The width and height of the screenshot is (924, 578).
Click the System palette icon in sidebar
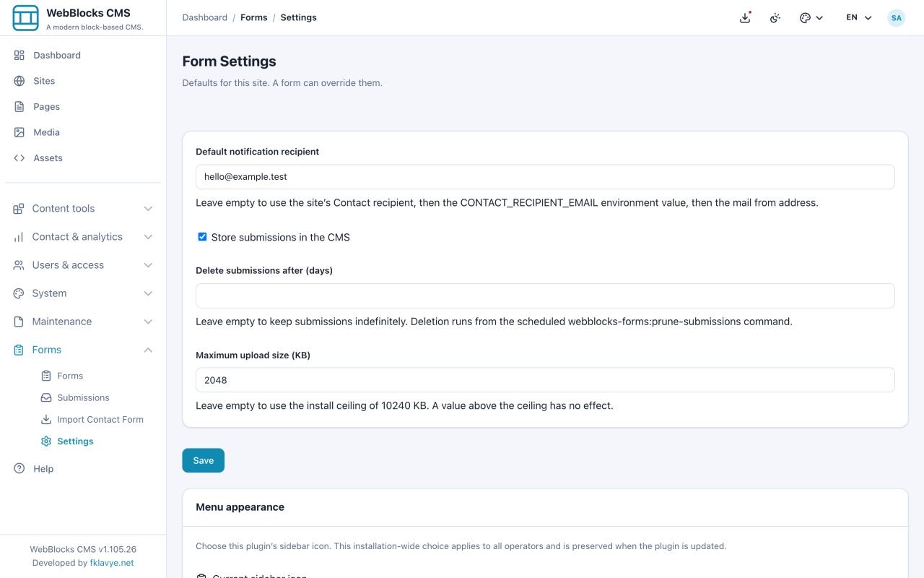tap(19, 293)
